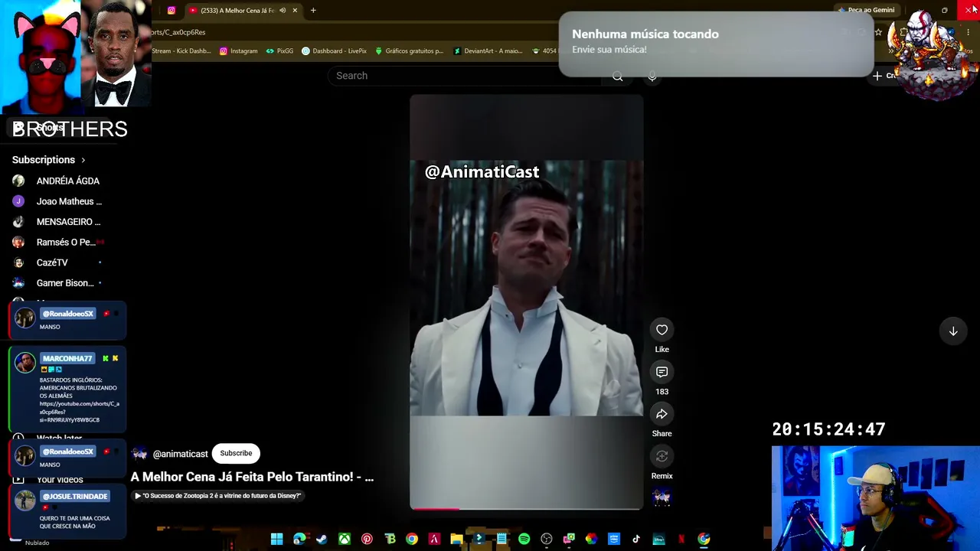Share this YouTube short
The width and height of the screenshot is (980, 551).
pyautogui.click(x=661, y=414)
